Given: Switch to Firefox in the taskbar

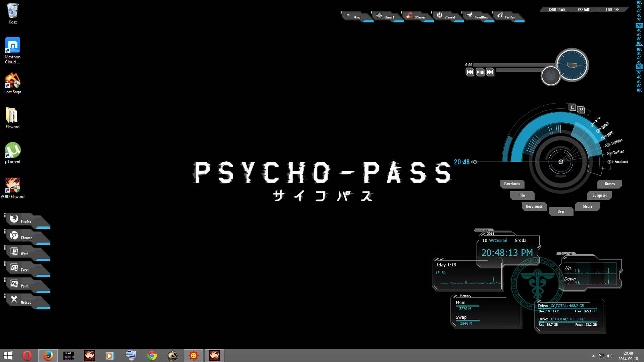Looking at the screenshot, I should pyautogui.click(x=48, y=356).
